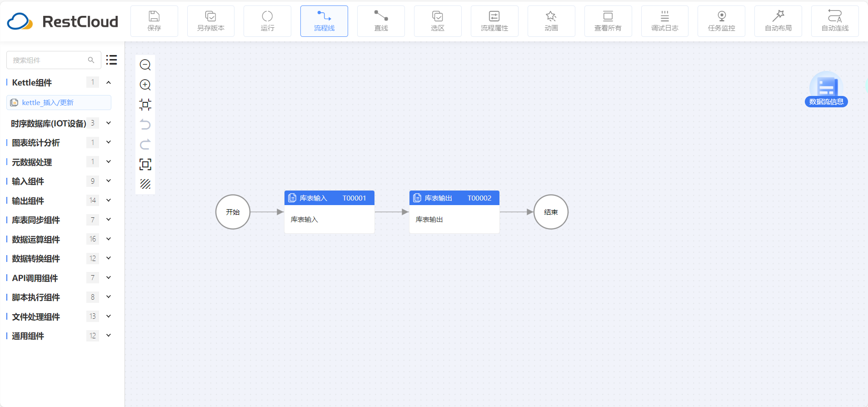
Task: Expand the 元数据处理 category
Action: coord(109,162)
